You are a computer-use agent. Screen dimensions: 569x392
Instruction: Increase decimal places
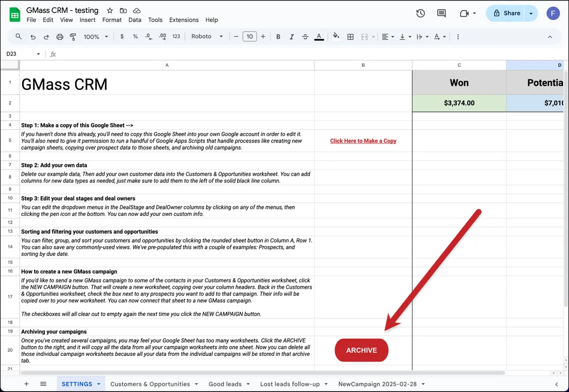[162, 36]
